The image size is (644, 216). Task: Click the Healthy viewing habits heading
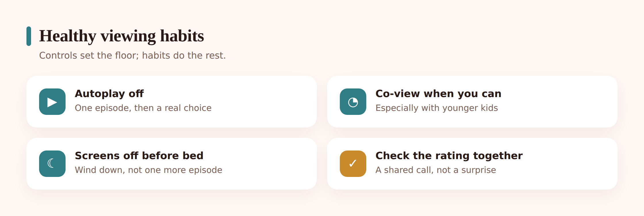pyautogui.click(x=122, y=36)
